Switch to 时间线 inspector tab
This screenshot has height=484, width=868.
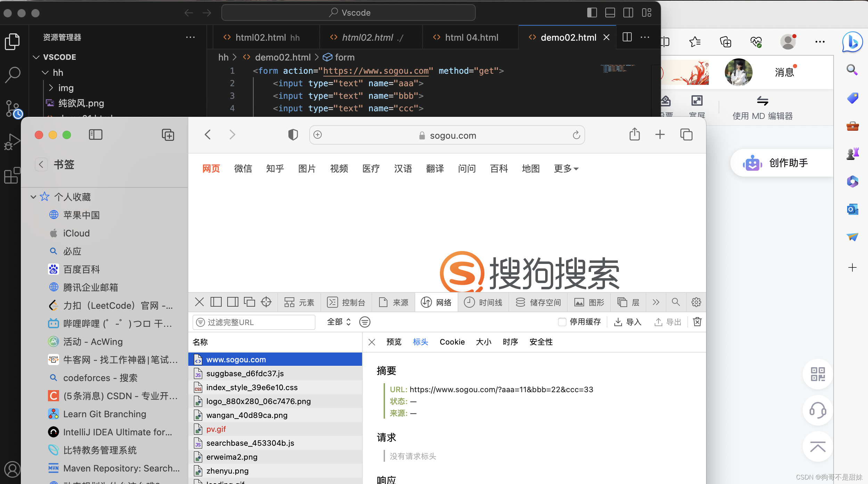coord(483,302)
